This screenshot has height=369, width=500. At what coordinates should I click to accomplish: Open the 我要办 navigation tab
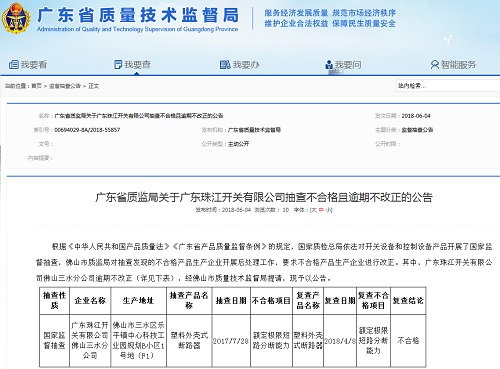(x=239, y=64)
